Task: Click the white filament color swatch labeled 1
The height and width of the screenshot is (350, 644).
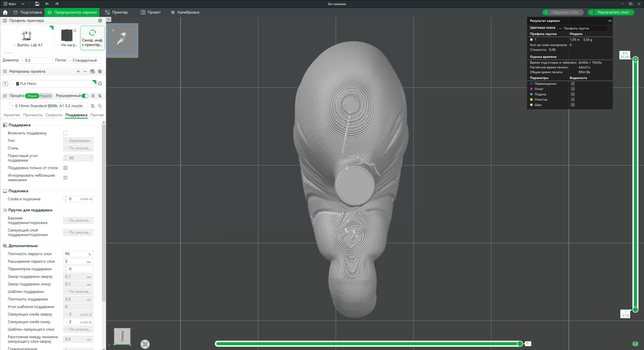Action: tap(531, 40)
